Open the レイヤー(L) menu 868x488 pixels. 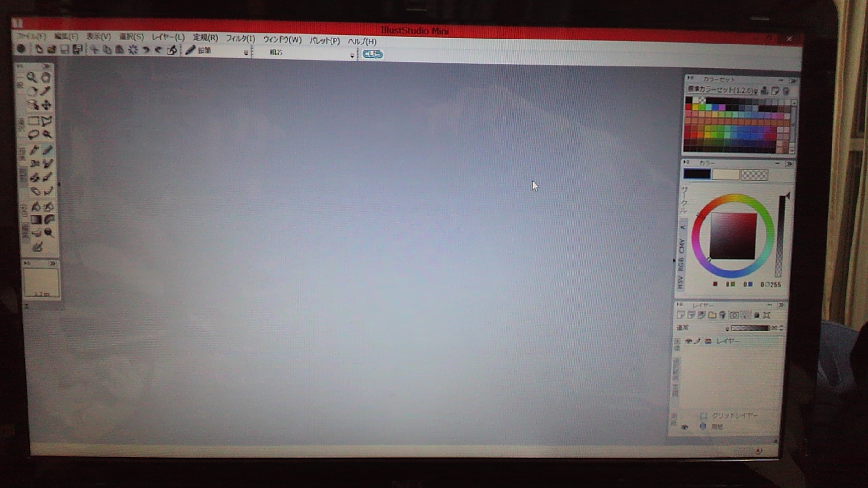click(x=168, y=38)
